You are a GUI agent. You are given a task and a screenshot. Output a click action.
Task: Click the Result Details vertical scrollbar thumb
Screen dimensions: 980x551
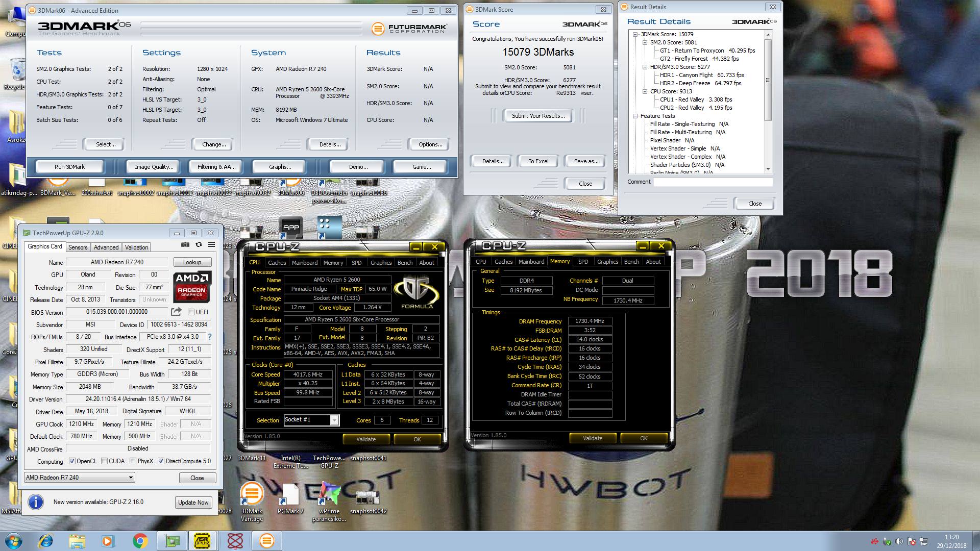(768, 80)
